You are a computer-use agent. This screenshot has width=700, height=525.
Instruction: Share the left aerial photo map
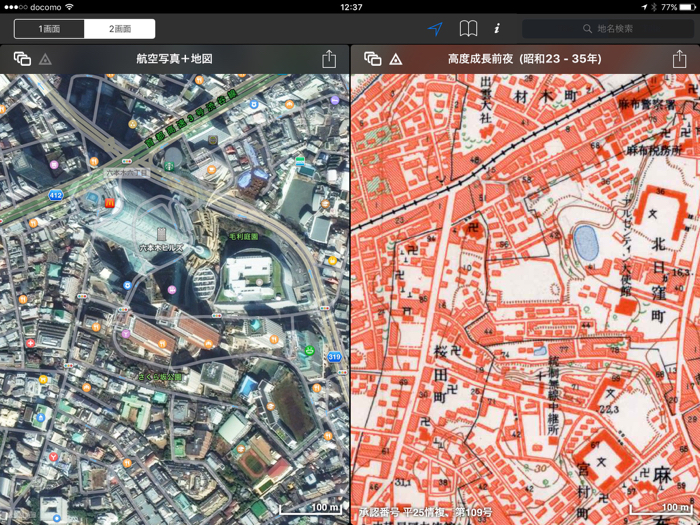pos(329,60)
